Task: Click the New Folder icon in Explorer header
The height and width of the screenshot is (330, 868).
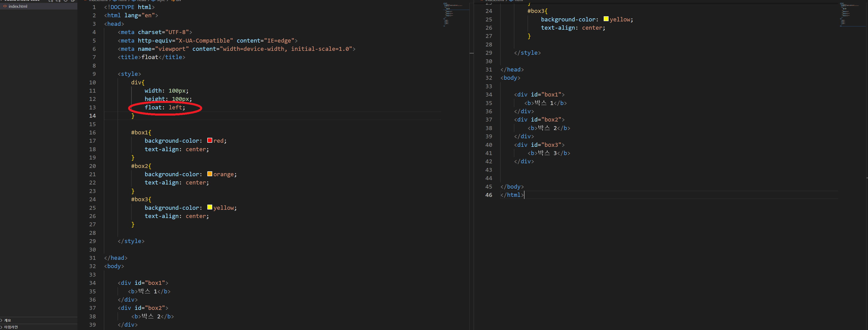Action: pyautogui.click(x=58, y=1)
